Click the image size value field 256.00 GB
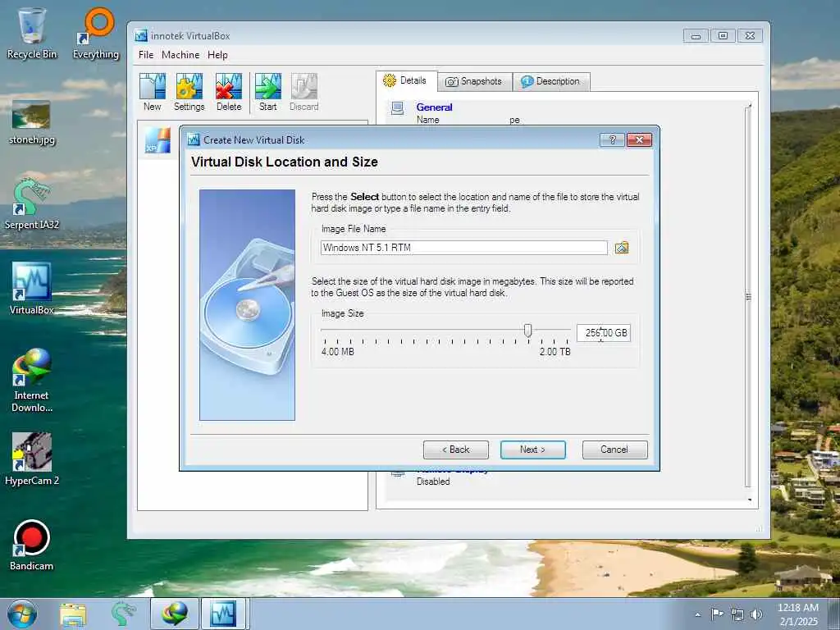 603,333
